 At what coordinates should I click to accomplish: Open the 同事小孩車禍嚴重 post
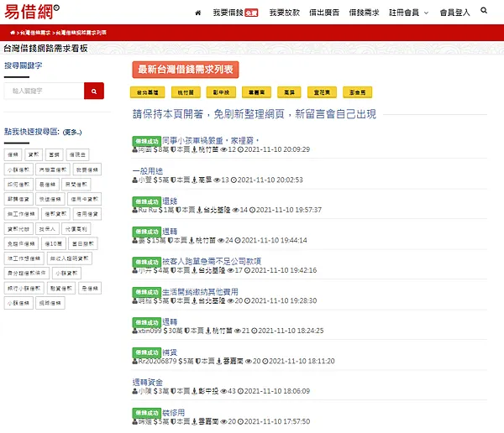tap(211, 141)
